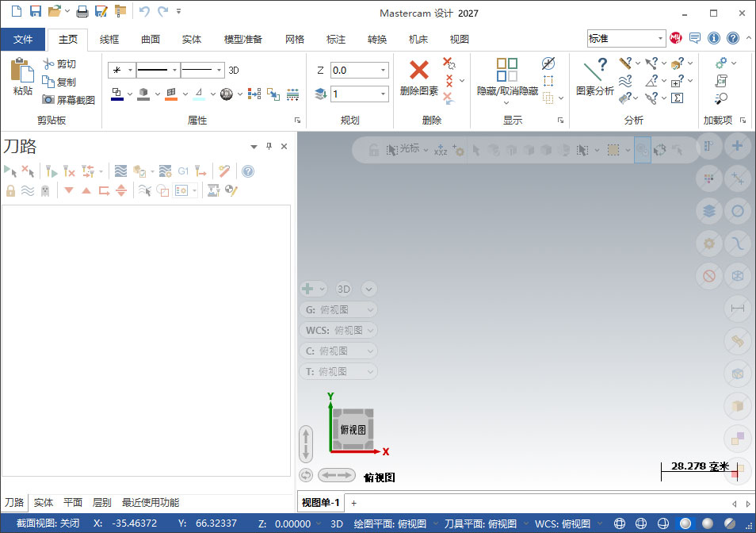
Task: Click the Redo arrow
Action: [163, 11]
